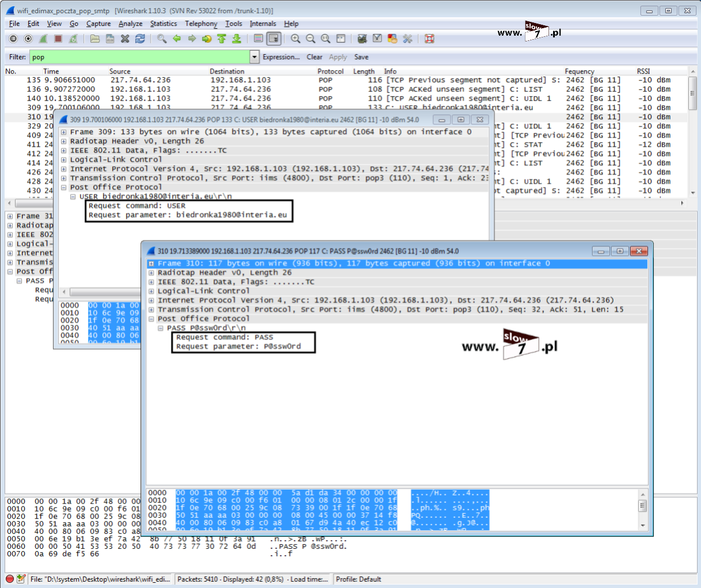Start a new live capture (shark fin icon)
The height and width of the screenshot is (588, 701).
pyautogui.click(x=43, y=39)
